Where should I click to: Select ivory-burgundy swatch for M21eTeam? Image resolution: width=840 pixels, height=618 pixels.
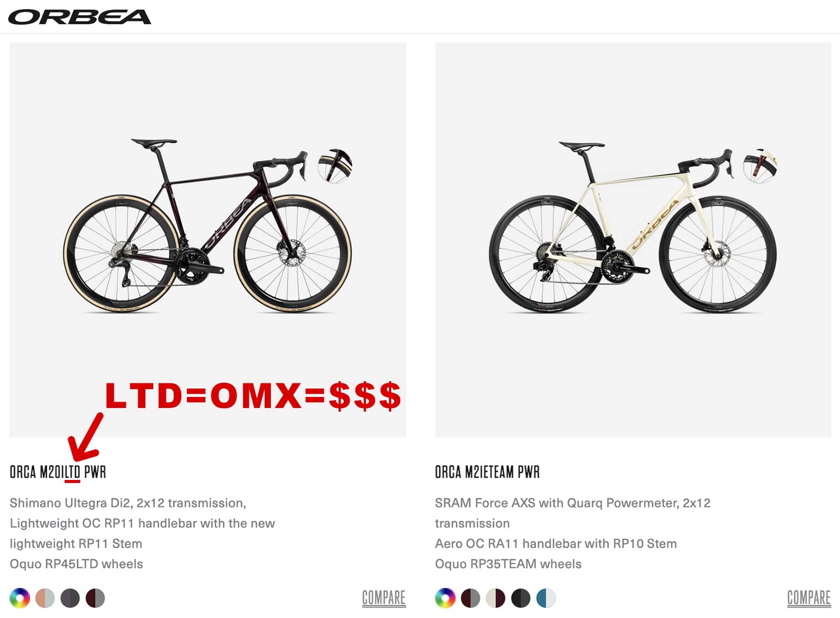tap(496, 598)
